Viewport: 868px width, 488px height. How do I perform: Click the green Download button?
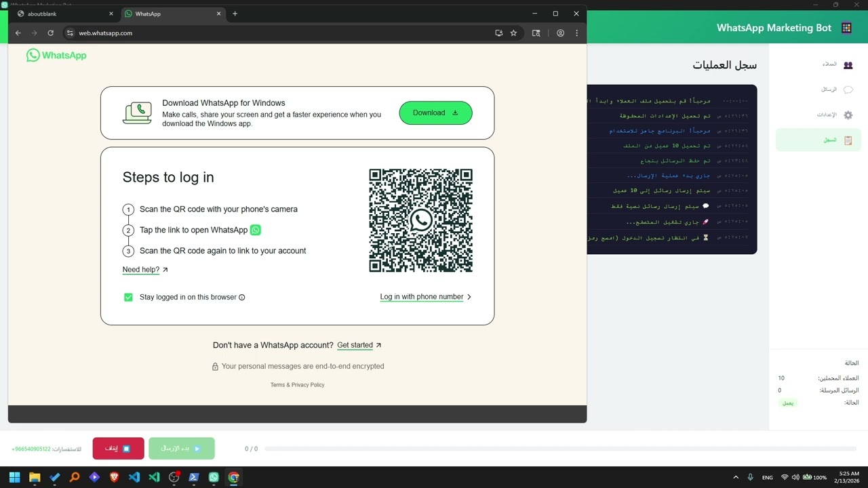435,113
